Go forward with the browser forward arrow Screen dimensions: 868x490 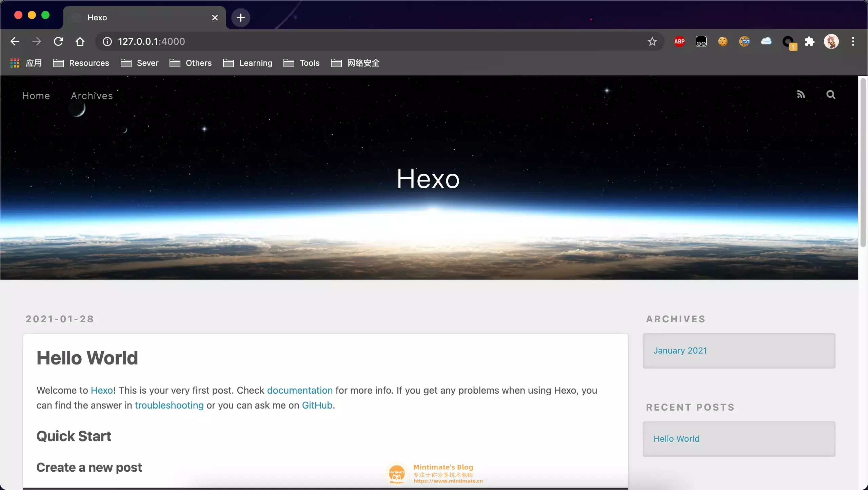tap(37, 41)
